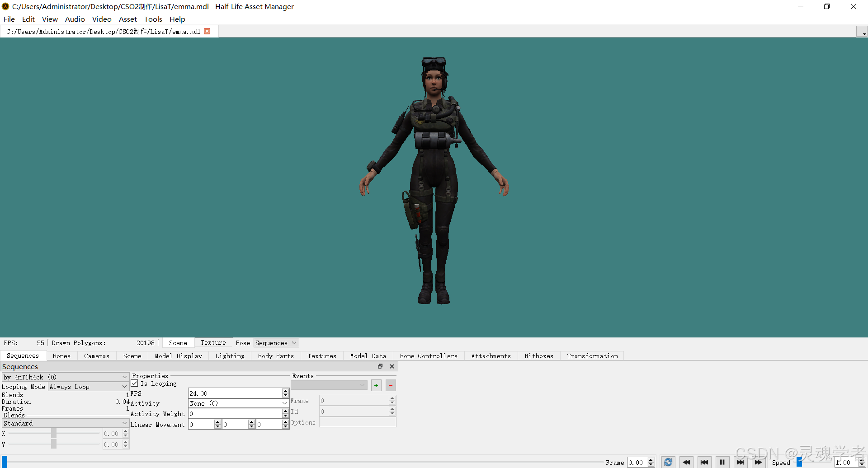Jump to the first frame
868x468 pixels.
pos(704,462)
